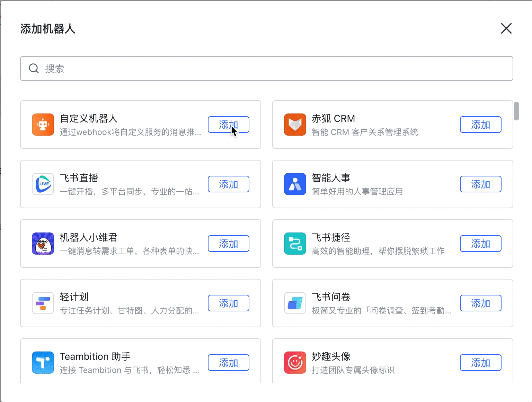Click the 飞书问卷 survey icon
532x402 pixels.
[295, 303]
